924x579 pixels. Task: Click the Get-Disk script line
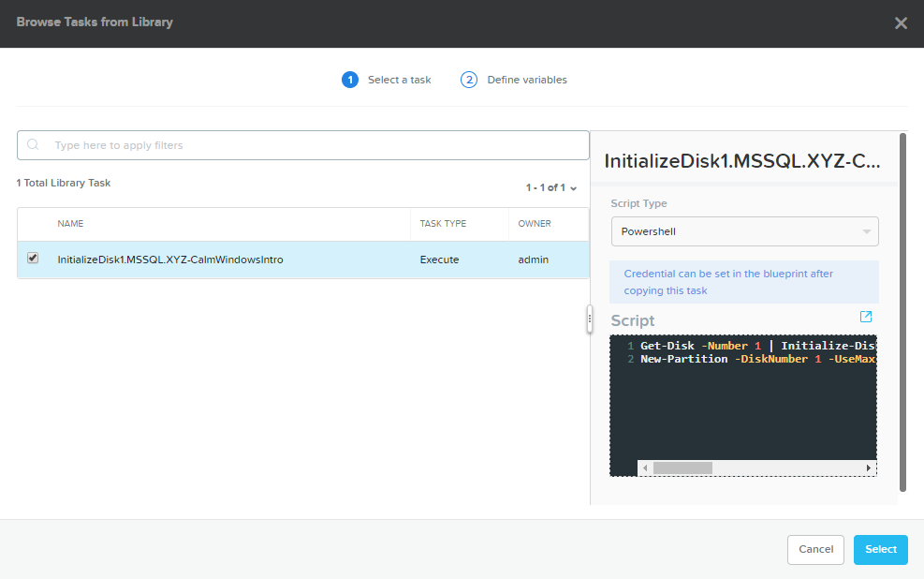point(757,346)
